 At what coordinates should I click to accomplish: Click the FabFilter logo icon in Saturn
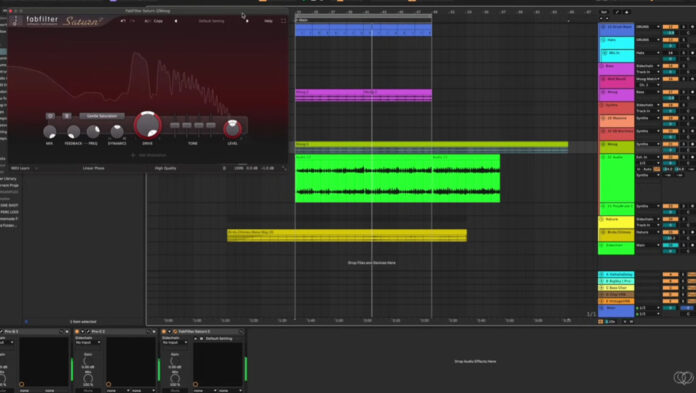coord(16,20)
